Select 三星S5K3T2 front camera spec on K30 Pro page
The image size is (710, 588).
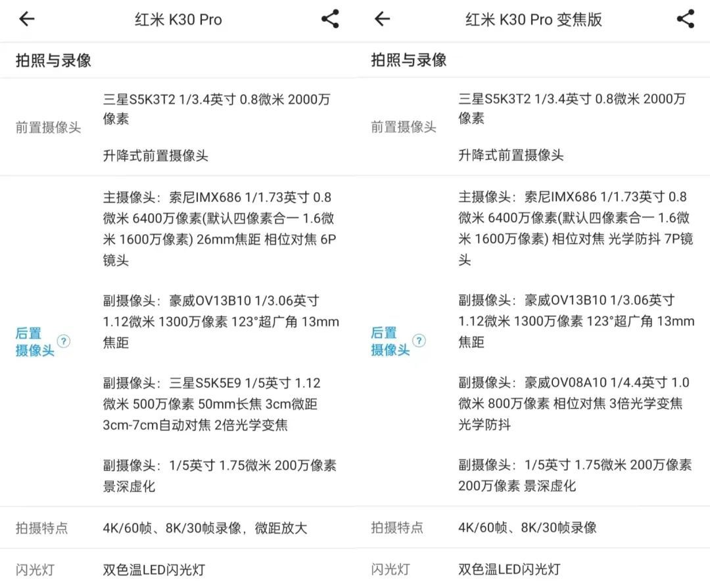tap(217, 109)
